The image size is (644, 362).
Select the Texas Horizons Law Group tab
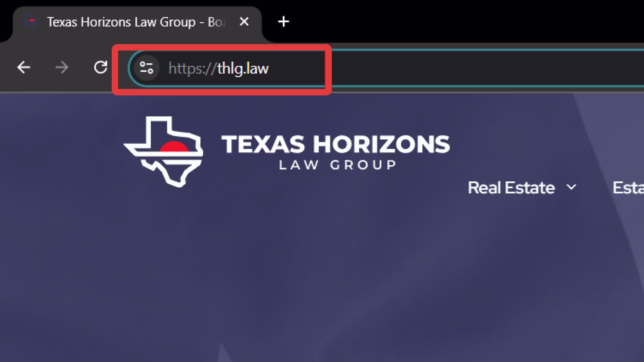(137, 22)
